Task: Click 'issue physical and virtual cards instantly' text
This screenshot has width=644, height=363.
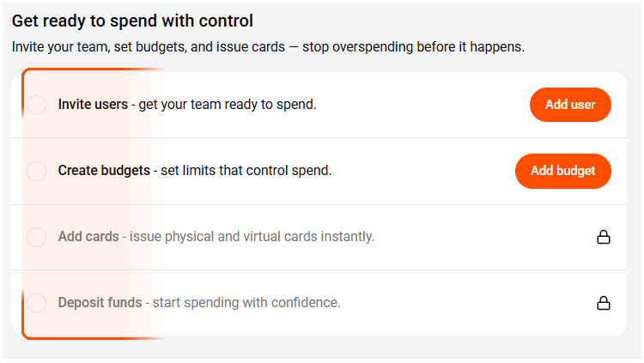Action: tap(252, 237)
